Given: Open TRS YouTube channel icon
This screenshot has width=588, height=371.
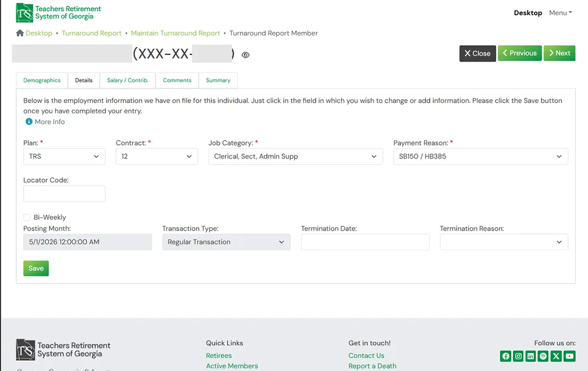Looking at the screenshot, I should pos(569,356).
